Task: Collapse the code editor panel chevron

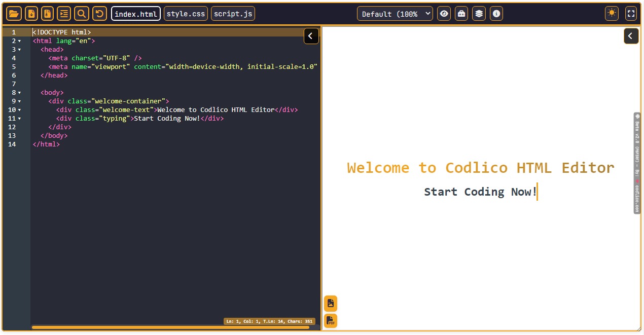Action: point(311,36)
